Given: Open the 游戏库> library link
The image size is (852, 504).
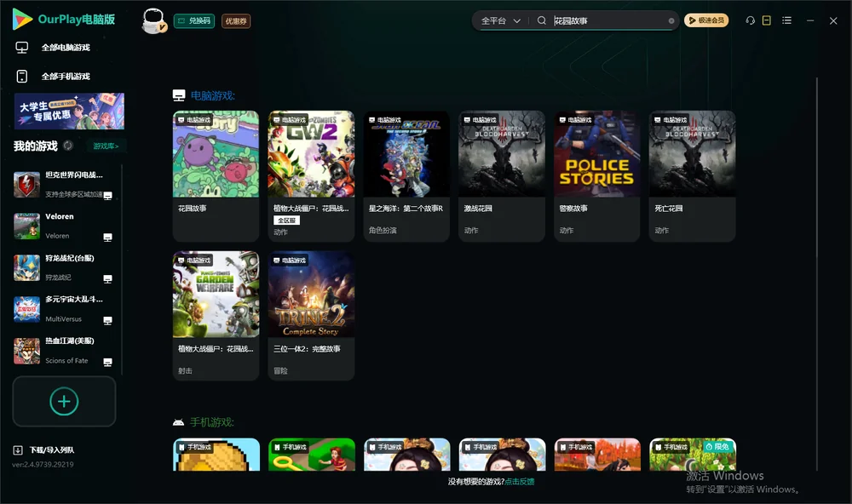Looking at the screenshot, I should [106, 146].
